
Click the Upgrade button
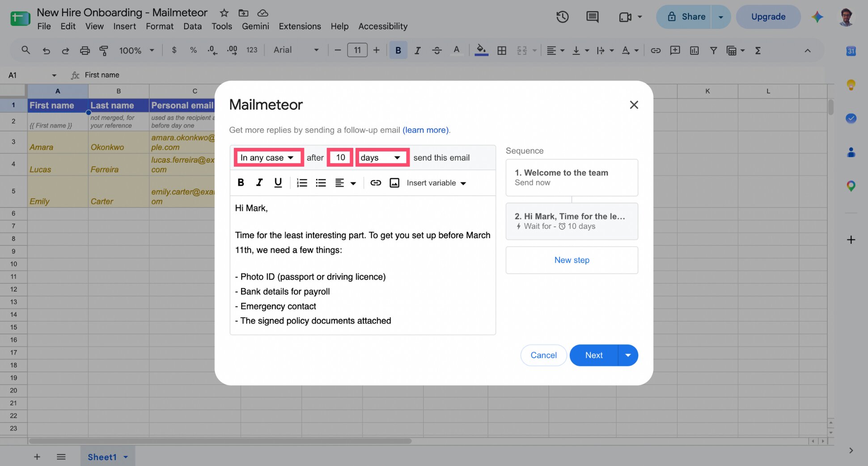coord(768,17)
